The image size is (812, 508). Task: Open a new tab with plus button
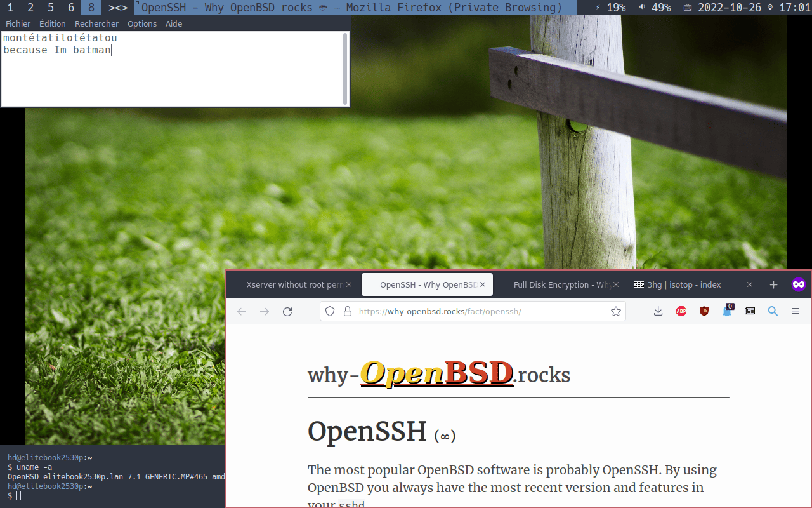tap(773, 285)
